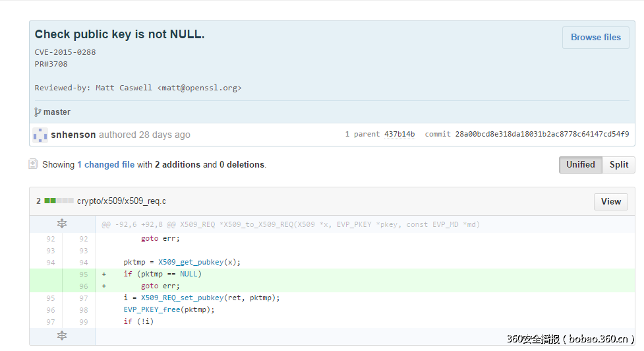Switch to Split diff view

click(x=618, y=165)
